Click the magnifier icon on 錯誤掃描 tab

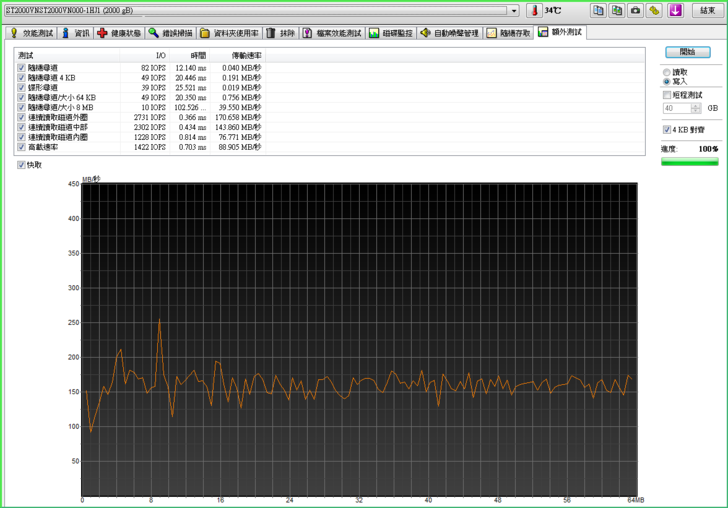pos(154,33)
